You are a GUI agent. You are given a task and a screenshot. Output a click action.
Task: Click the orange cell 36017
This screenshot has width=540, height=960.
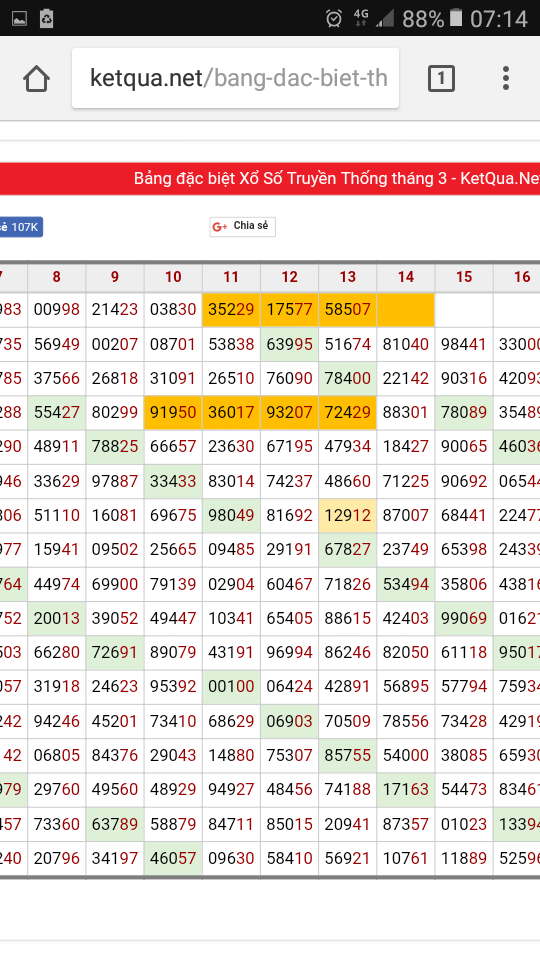[231, 413]
